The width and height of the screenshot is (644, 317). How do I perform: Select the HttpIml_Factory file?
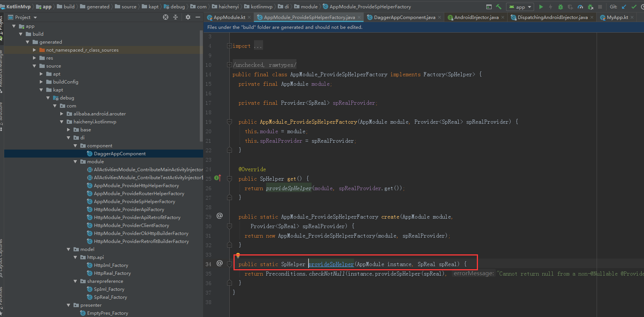point(111,265)
